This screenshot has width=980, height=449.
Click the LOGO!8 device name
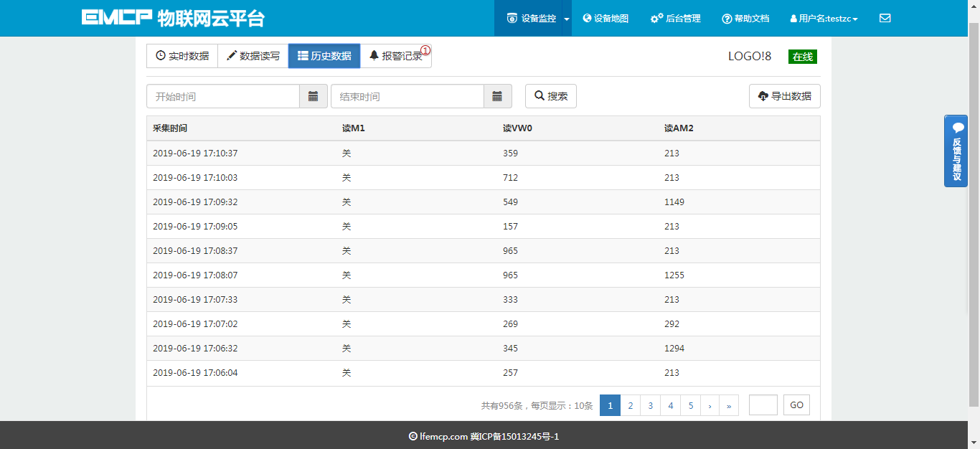[x=750, y=56]
